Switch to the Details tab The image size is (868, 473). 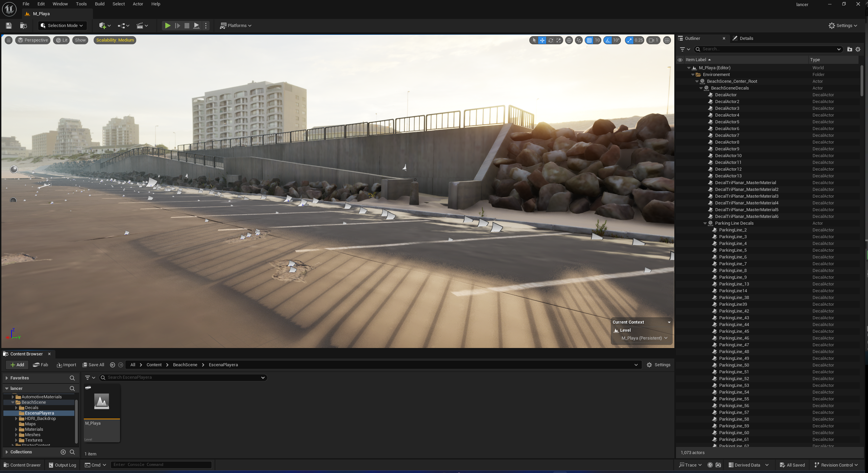(743, 39)
